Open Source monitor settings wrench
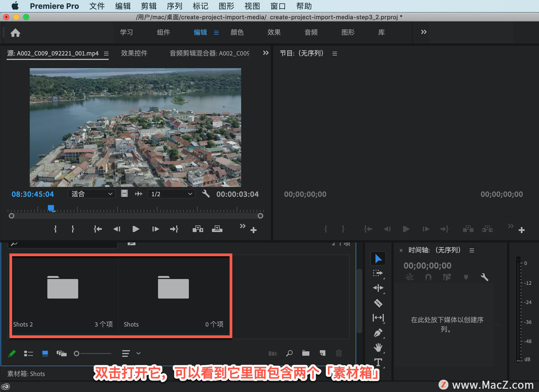The width and height of the screenshot is (539, 392). pos(206,194)
